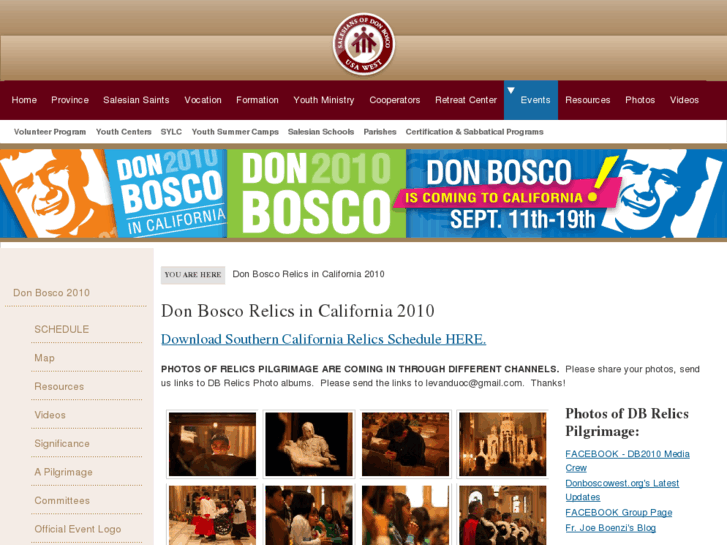The width and height of the screenshot is (727, 545).
Task: Open the FACEBOOK Group Page link
Action: (619, 513)
